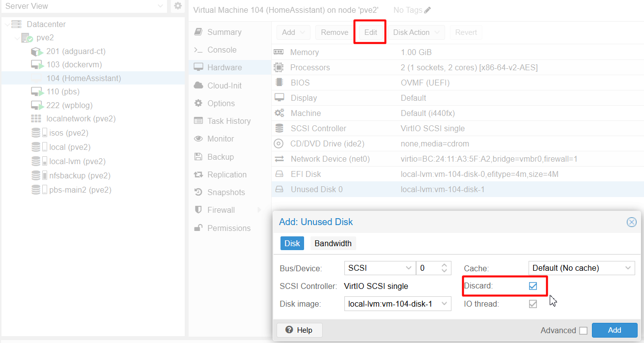Toggle the IO thread checkbox

tap(533, 304)
